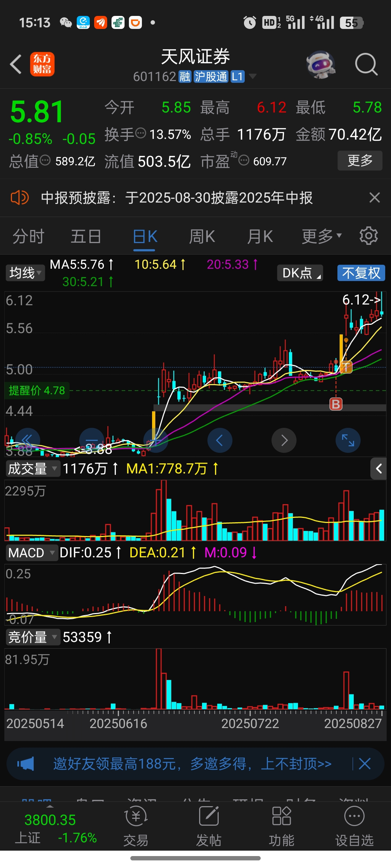Tap the back arrow icon
This screenshot has width=391, height=868.
[16, 64]
